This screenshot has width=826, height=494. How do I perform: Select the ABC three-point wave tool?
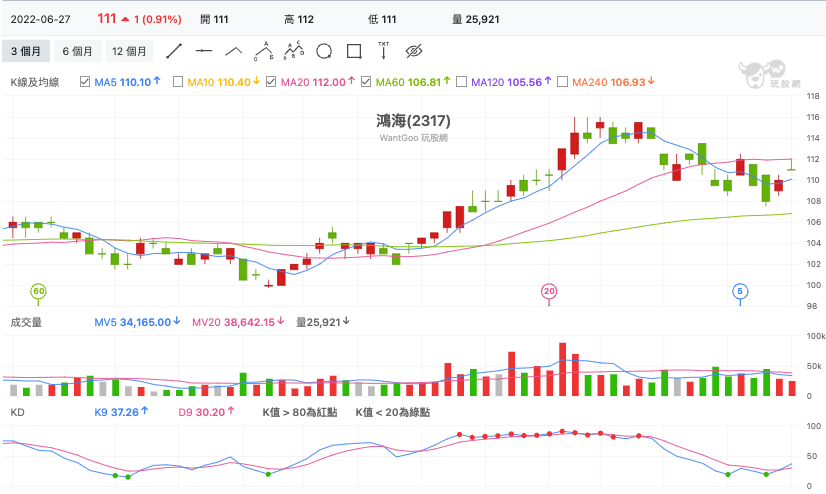263,51
